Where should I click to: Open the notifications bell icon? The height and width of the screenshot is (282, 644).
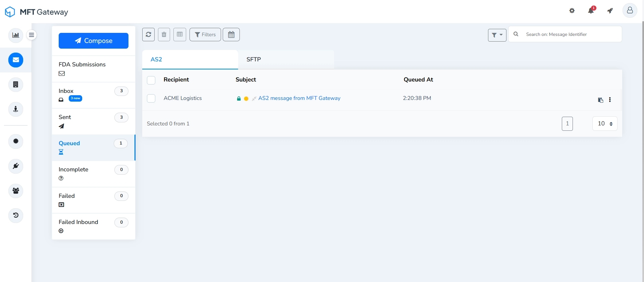click(x=591, y=11)
